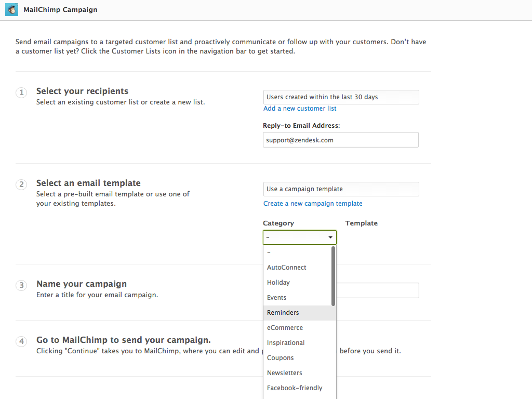
Task: Open the recipients list selector
Action: (x=341, y=97)
